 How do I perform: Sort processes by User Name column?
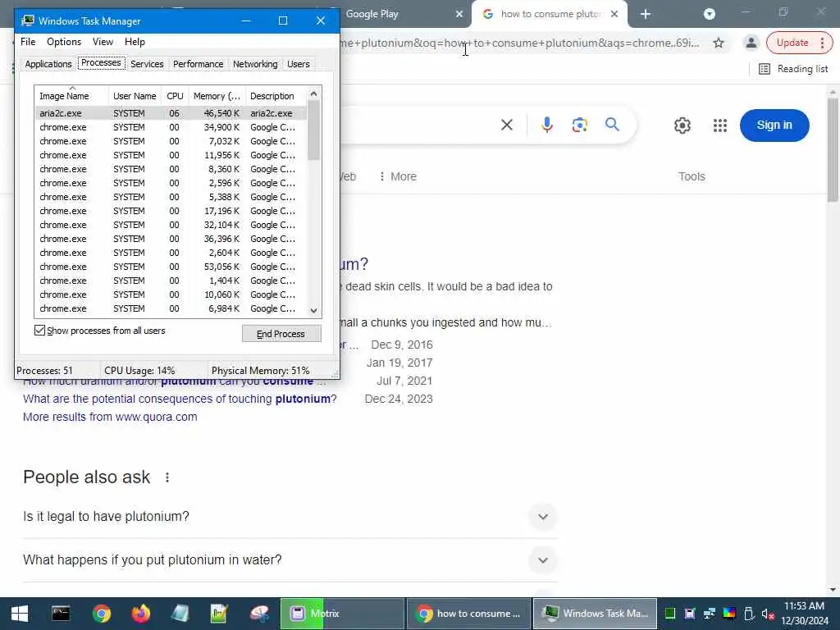[135, 96]
